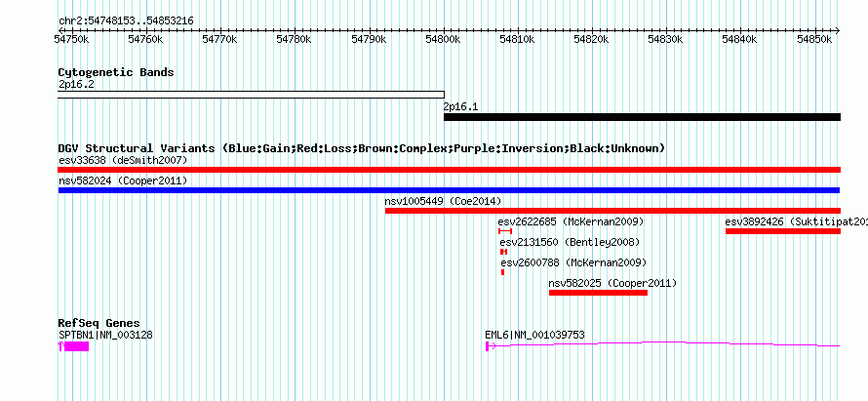
Task: Click the 54810k ruler tick label
Action: (518, 39)
